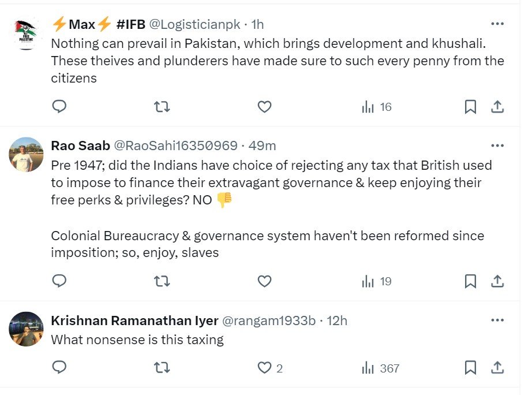Like the Max #IFB tweet
Image resolution: width=532 pixels, height=395 pixels.
pyautogui.click(x=264, y=107)
